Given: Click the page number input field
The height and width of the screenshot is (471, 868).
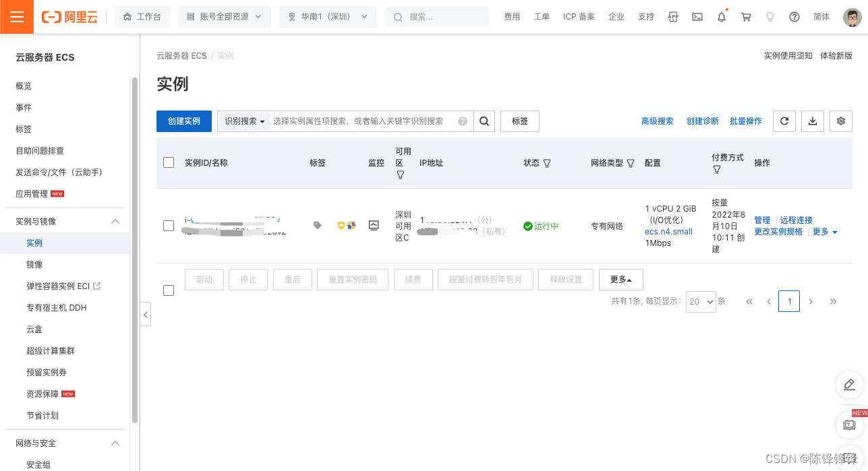Looking at the screenshot, I should click(789, 301).
